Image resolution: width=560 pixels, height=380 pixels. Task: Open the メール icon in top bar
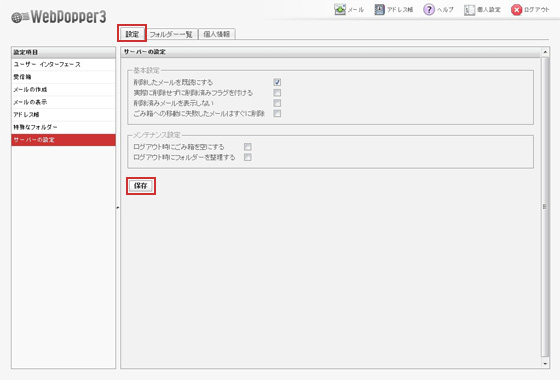pyautogui.click(x=340, y=10)
